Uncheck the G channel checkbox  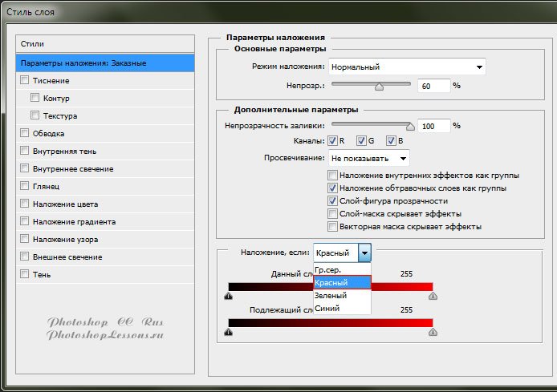pyautogui.click(x=362, y=141)
